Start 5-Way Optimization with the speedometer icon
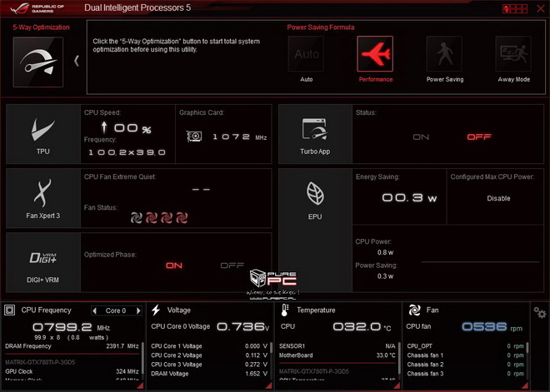The image size is (550, 392). [38, 62]
